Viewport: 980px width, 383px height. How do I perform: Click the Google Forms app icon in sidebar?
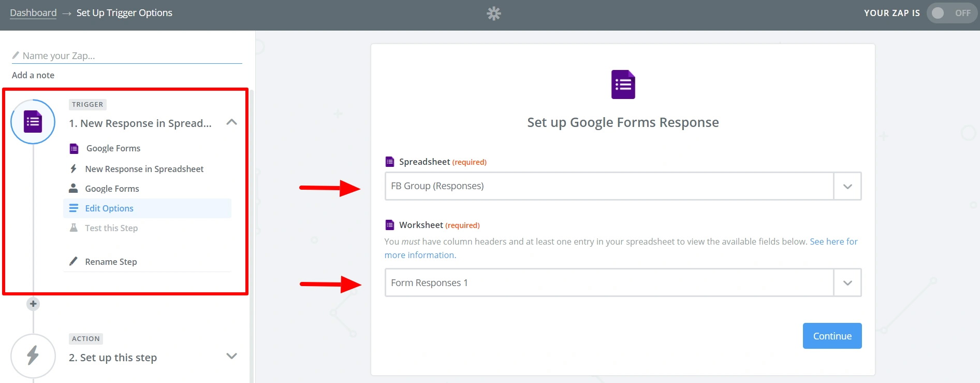tap(74, 149)
